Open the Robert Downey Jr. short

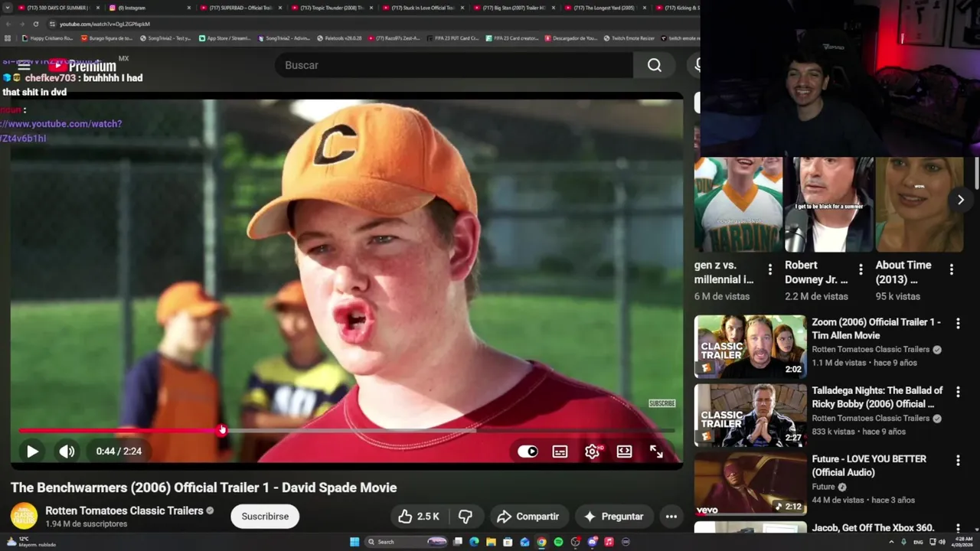pyautogui.click(x=829, y=204)
